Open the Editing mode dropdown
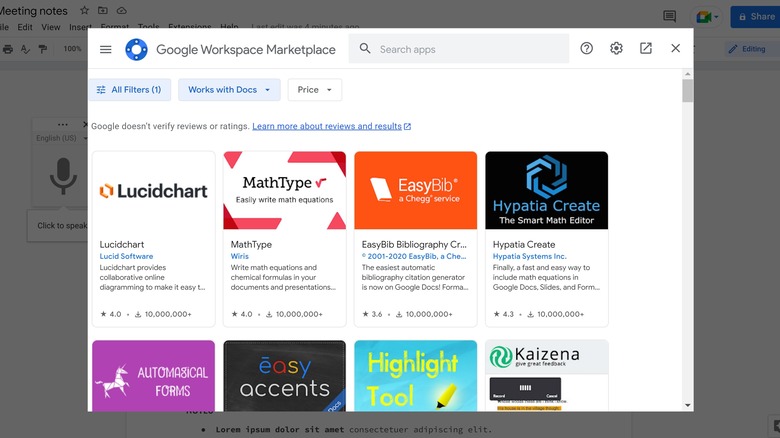 pos(746,48)
